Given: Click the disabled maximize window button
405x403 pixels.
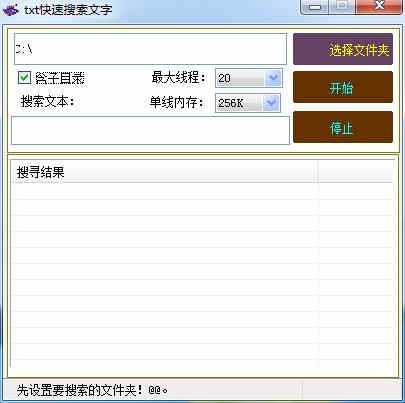Looking at the screenshot, I should (342, 6).
